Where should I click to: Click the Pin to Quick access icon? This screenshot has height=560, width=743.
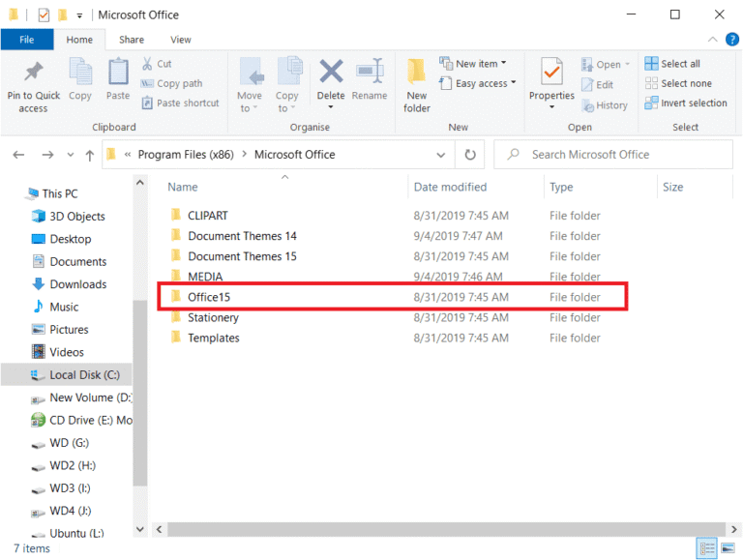(x=34, y=72)
